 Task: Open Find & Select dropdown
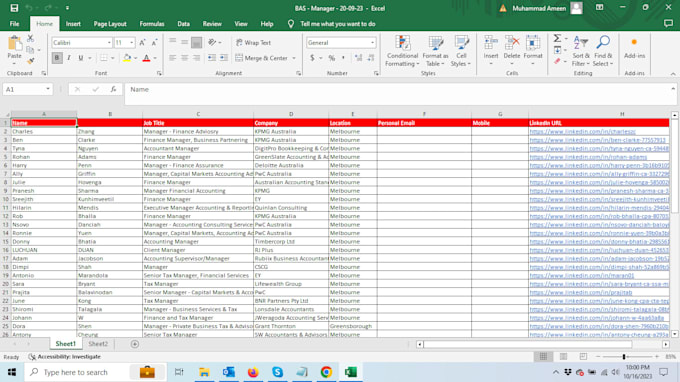click(603, 51)
